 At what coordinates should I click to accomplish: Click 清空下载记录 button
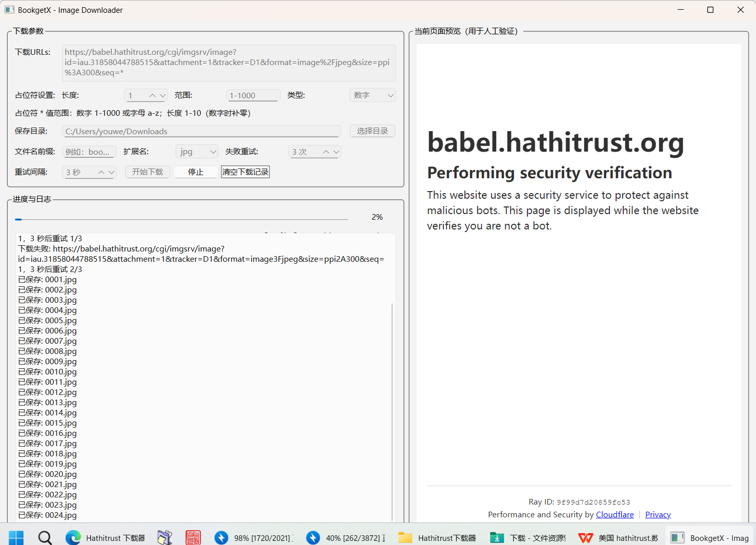(246, 172)
